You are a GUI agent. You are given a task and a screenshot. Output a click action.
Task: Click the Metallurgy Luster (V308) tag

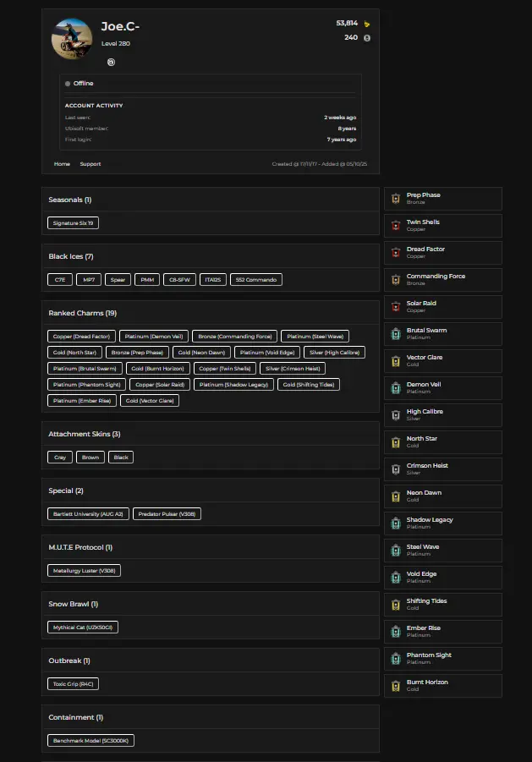[84, 571]
